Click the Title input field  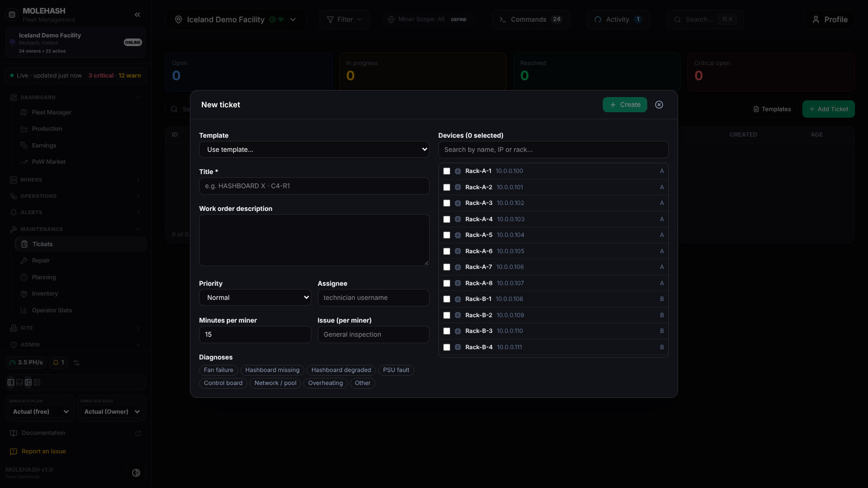(x=314, y=186)
